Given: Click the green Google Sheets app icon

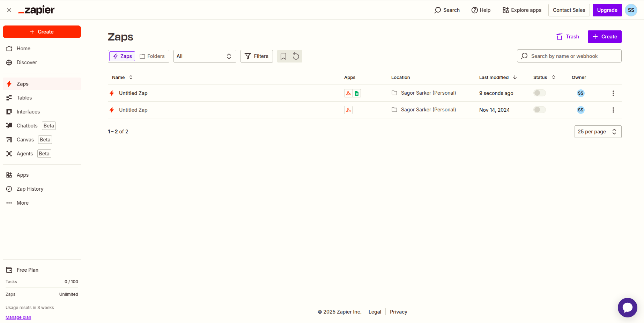Looking at the screenshot, I should [357, 93].
